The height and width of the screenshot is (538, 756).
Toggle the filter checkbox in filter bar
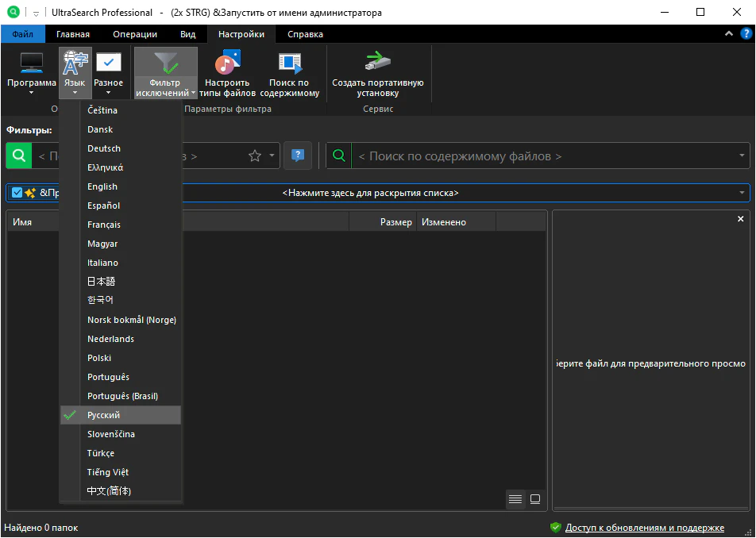point(17,193)
